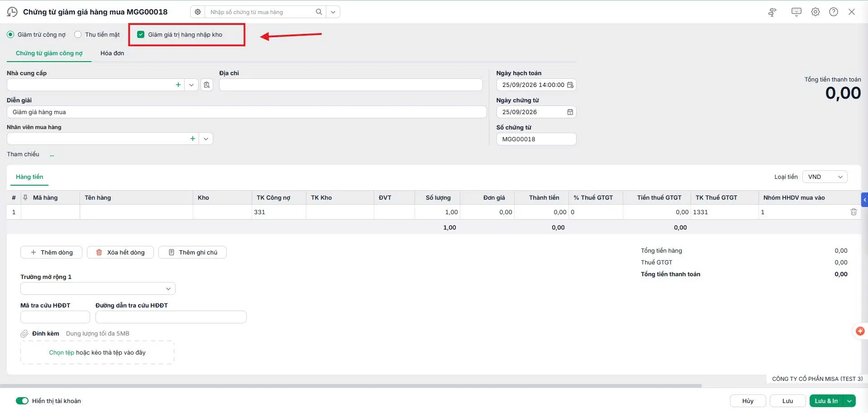
Task: Open the settings gear icon at top right
Action: click(x=816, y=12)
